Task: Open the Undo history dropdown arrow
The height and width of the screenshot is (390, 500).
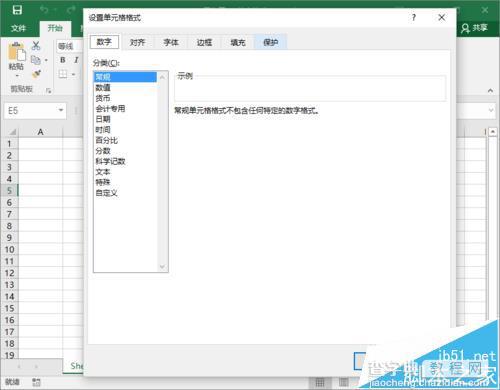Action: coord(54,10)
